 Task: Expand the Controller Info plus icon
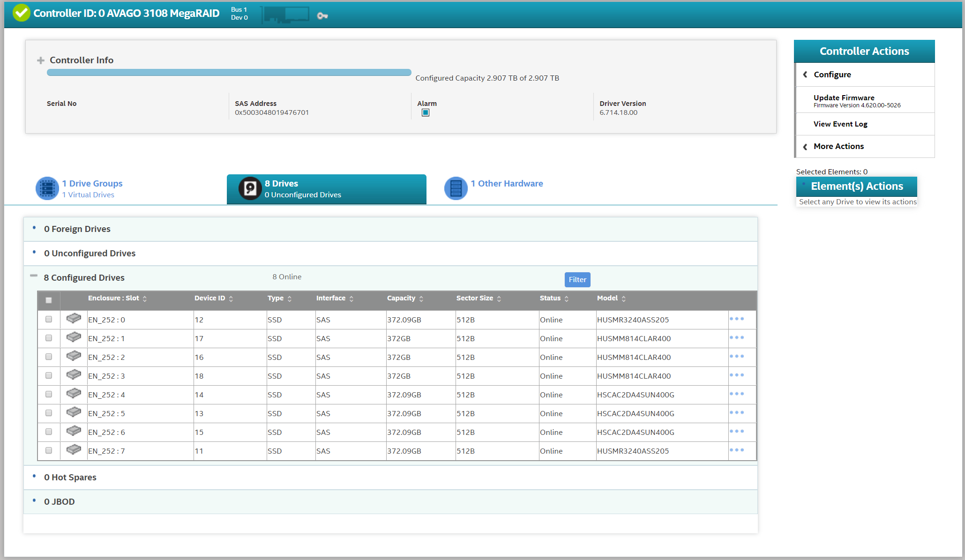point(41,60)
